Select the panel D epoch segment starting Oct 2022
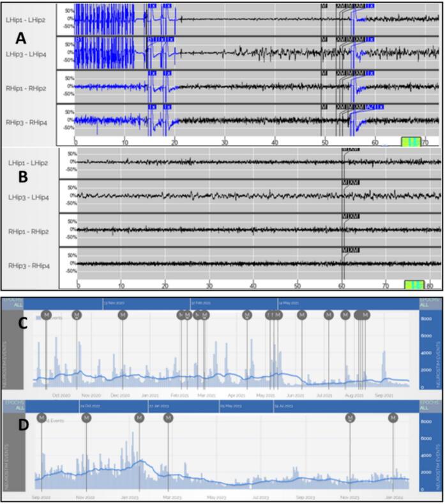 pyautogui.click(x=114, y=406)
